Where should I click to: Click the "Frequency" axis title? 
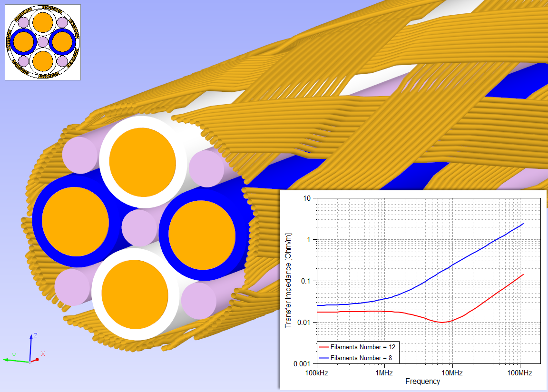coord(422,382)
